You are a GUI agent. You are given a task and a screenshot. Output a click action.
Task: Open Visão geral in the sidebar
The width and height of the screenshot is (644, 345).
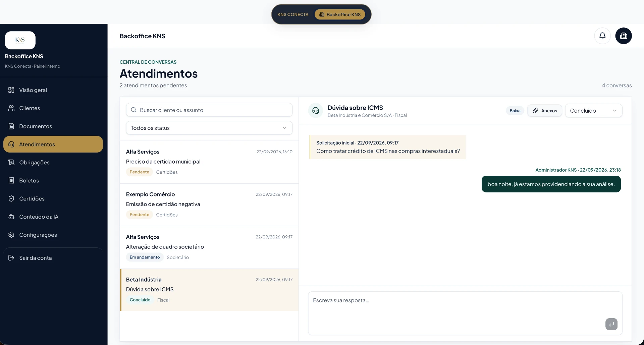pyautogui.click(x=53, y=90)
